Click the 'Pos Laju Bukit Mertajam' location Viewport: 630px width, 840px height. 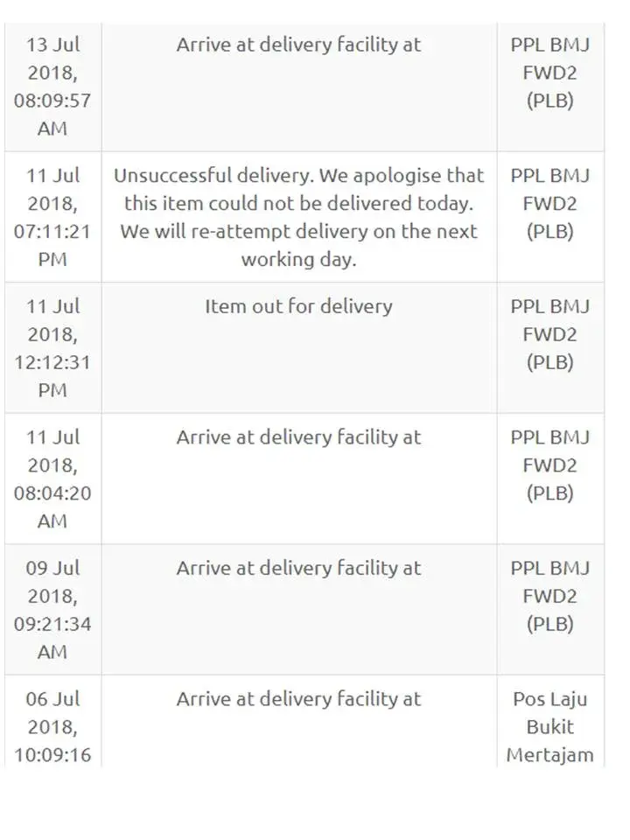[x=550, y=727]
